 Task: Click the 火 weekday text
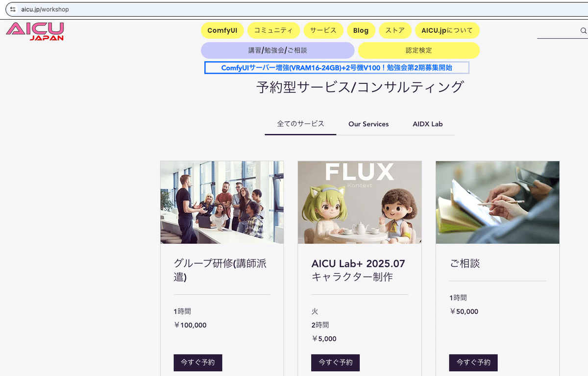tap(315, 311)
